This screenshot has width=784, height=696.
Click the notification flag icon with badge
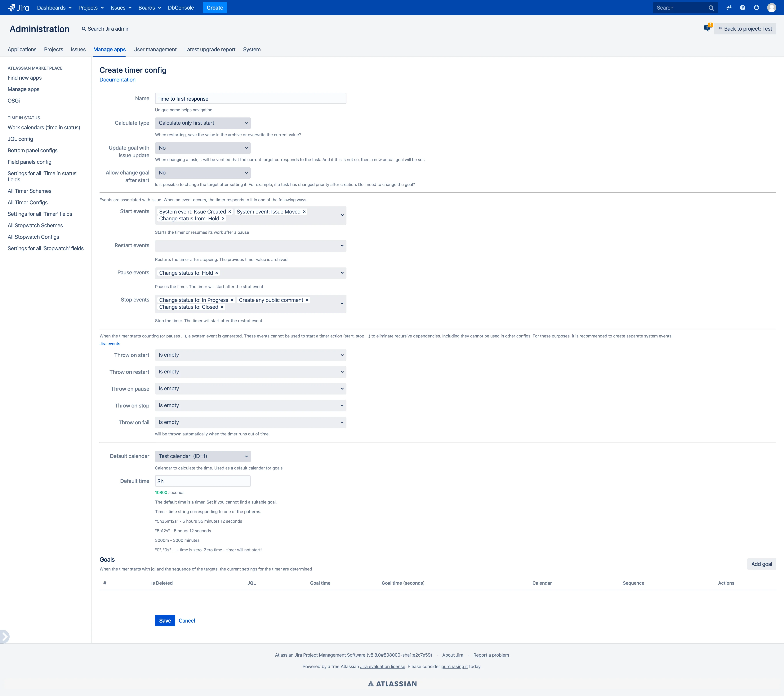click(708, 28)
